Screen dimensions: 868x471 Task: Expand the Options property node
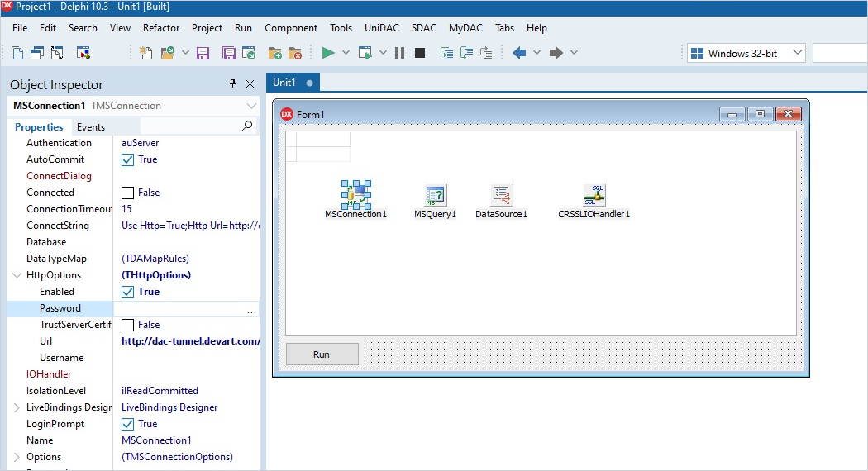coord(17,457)
